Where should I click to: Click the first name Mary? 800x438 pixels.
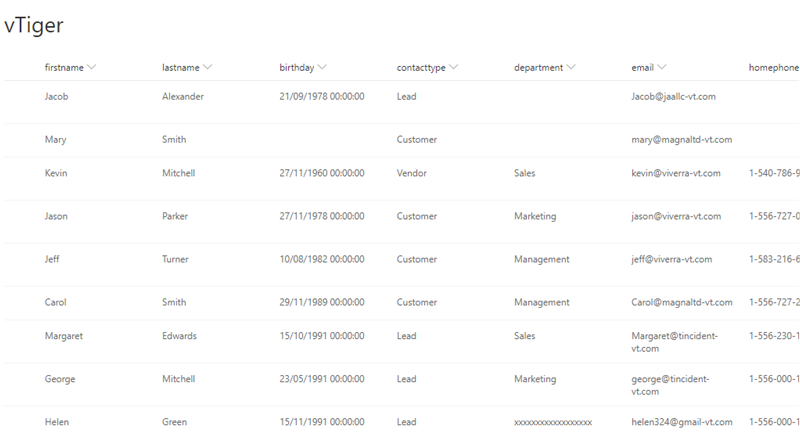tap(56, 140)
